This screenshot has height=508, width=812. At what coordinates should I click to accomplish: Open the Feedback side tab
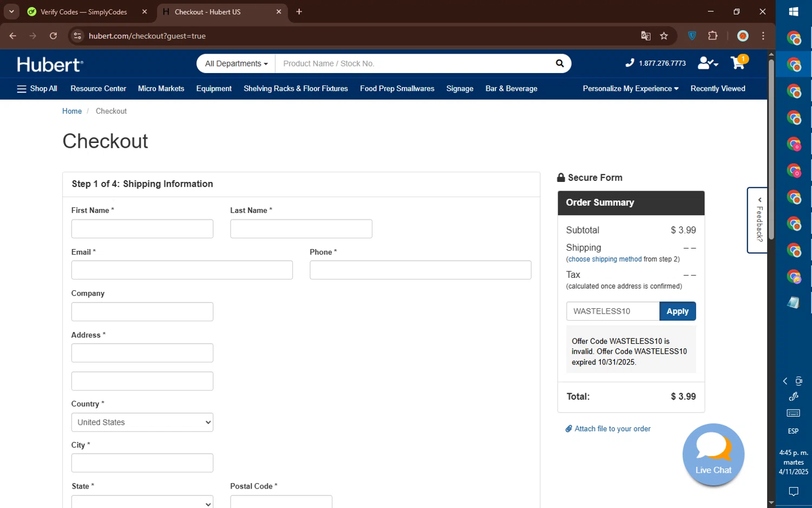coord(757,220)
